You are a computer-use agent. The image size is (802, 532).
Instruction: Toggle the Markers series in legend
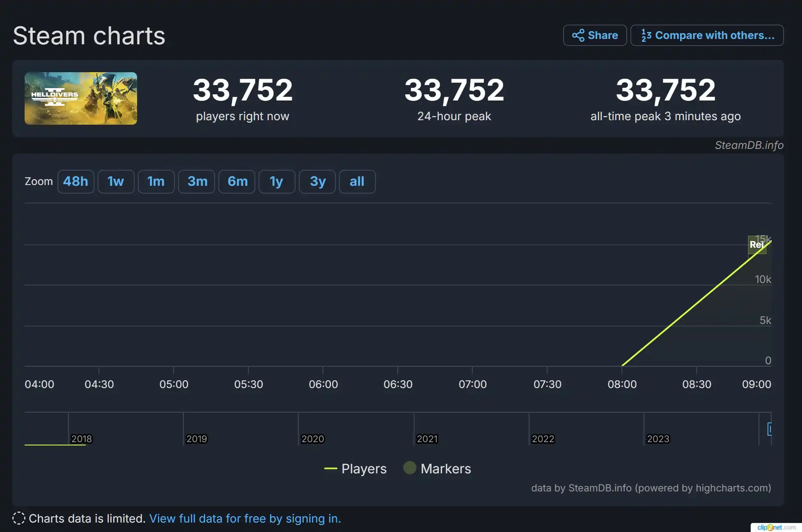pos(445,468)
